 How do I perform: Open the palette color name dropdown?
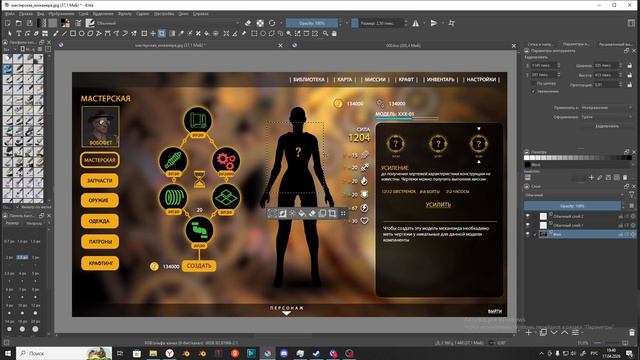pyautogui.click(x=580, y=164)
